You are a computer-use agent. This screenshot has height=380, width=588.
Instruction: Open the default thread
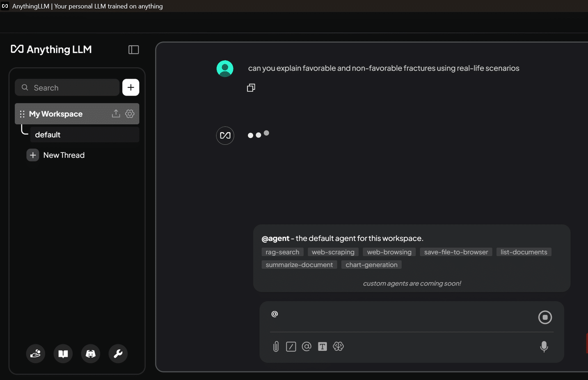click(85, 134)
